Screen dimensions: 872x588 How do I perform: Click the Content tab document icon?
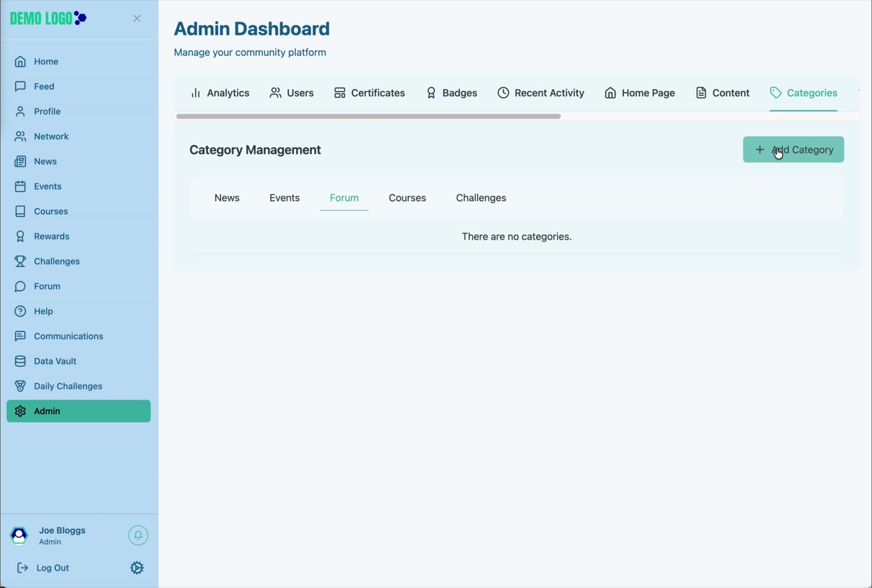(x=701, y=93)
